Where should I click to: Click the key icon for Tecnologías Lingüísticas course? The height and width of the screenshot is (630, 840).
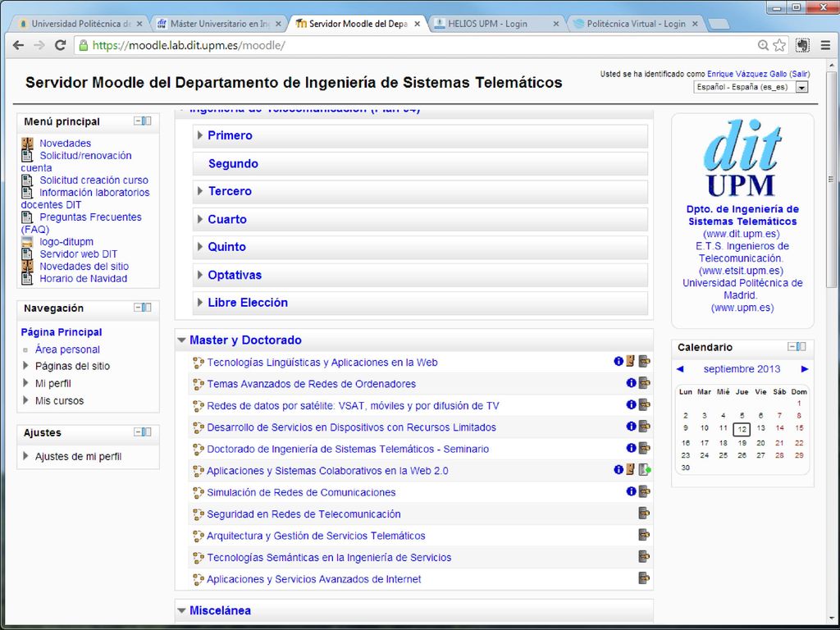click(645, 362)
